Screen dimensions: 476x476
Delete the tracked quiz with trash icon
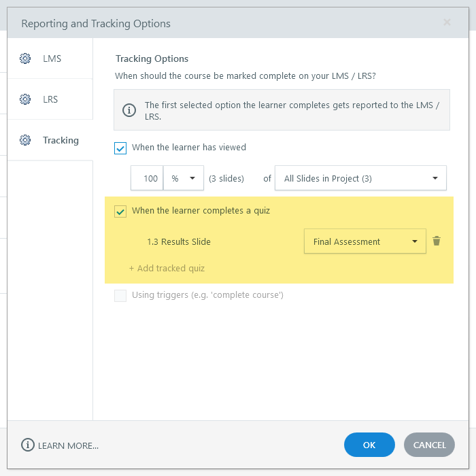tap(437, 241)
